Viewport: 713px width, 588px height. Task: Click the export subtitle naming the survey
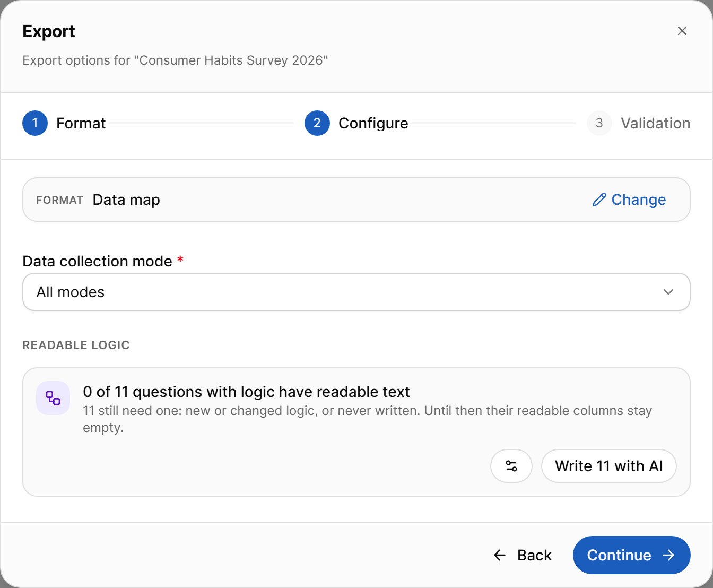click(175, 60)
